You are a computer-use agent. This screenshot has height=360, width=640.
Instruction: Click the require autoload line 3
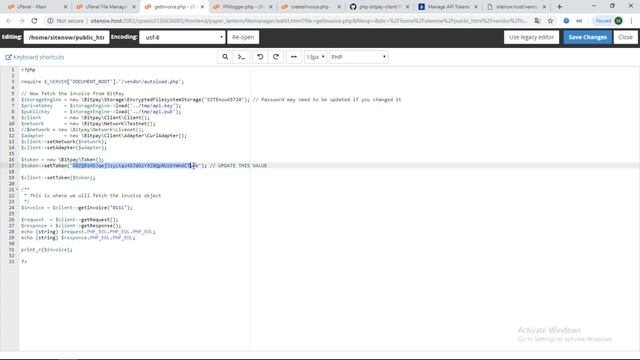[102, 82]
